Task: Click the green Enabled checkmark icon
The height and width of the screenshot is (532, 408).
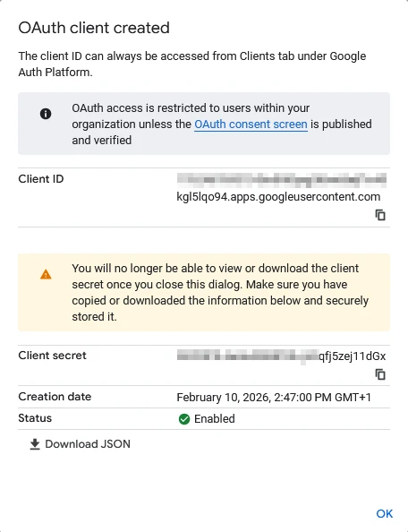Action: click(x=184, y=419)
